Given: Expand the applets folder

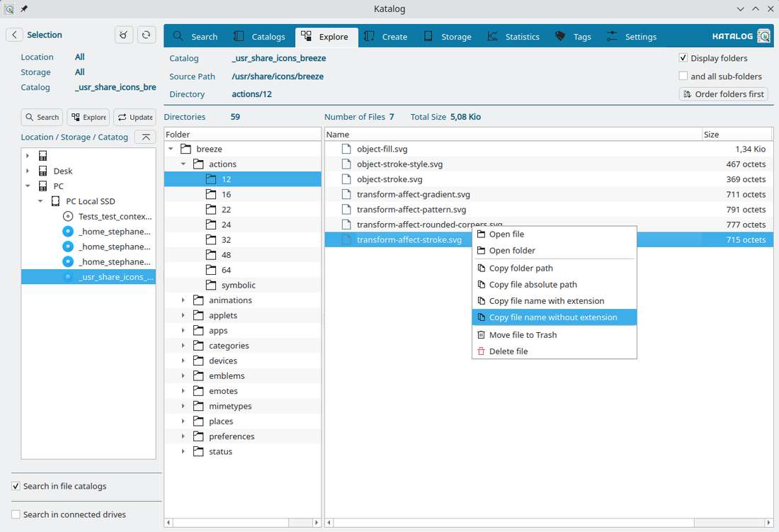Looking at the screenshot, I should [x=183, y=315].
